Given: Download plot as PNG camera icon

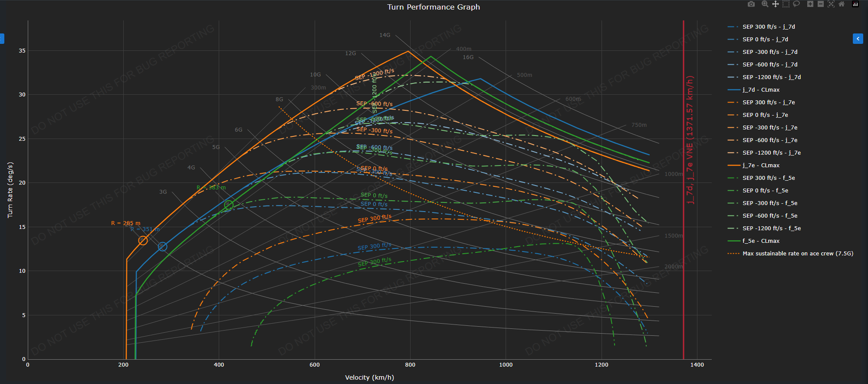Looking at the screenshot, I should (x=751, y=4).
